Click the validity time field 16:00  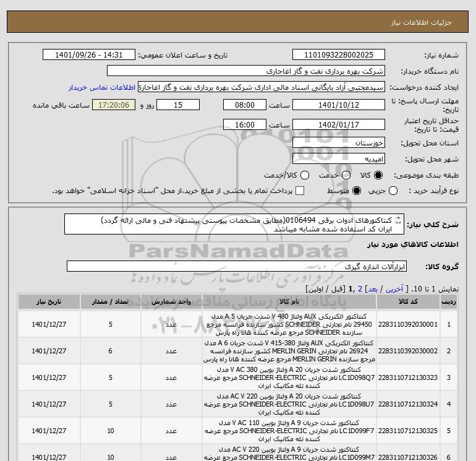click(245, 124)
